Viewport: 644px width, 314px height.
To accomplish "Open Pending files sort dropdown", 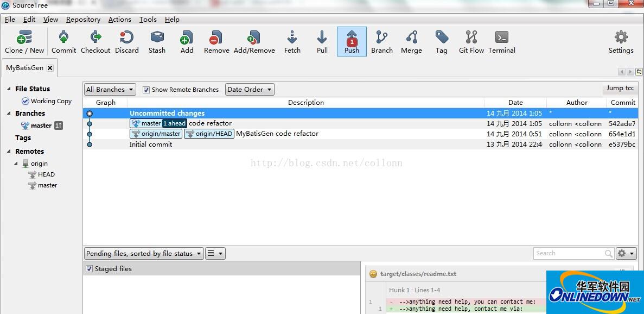I will coord(144,254).
